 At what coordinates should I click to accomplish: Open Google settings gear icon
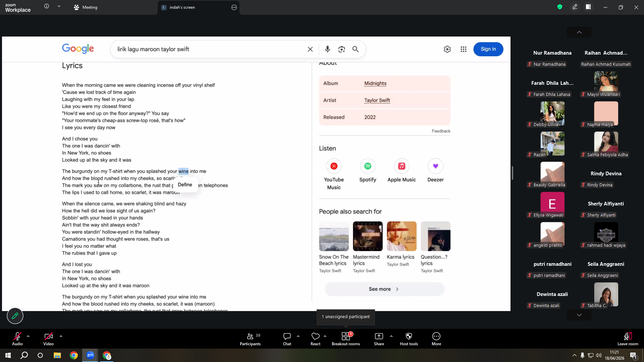point(447,49)
